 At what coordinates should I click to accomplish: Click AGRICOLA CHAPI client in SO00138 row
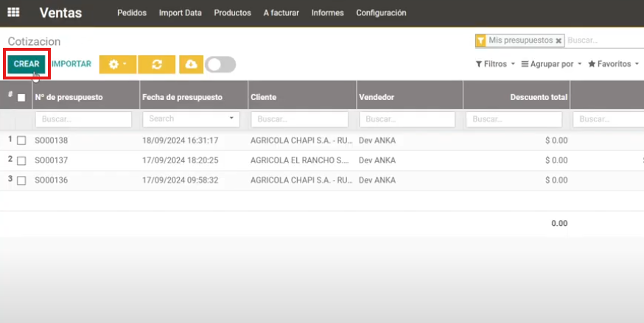(301, 141)
